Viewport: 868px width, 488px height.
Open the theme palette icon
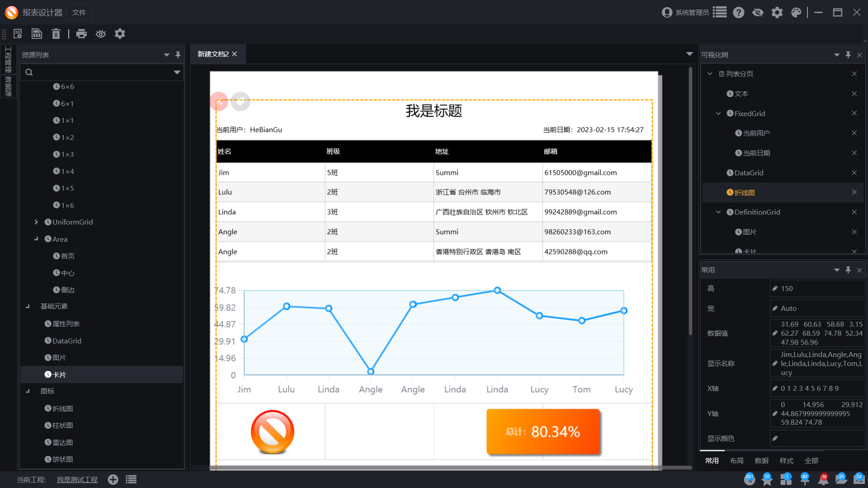[796, 13]
